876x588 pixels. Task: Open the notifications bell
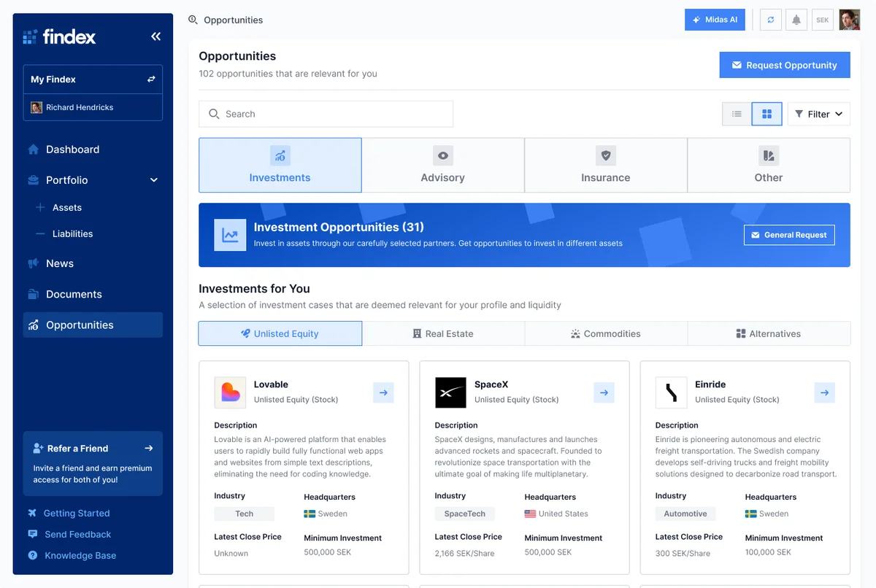(796, 20)
